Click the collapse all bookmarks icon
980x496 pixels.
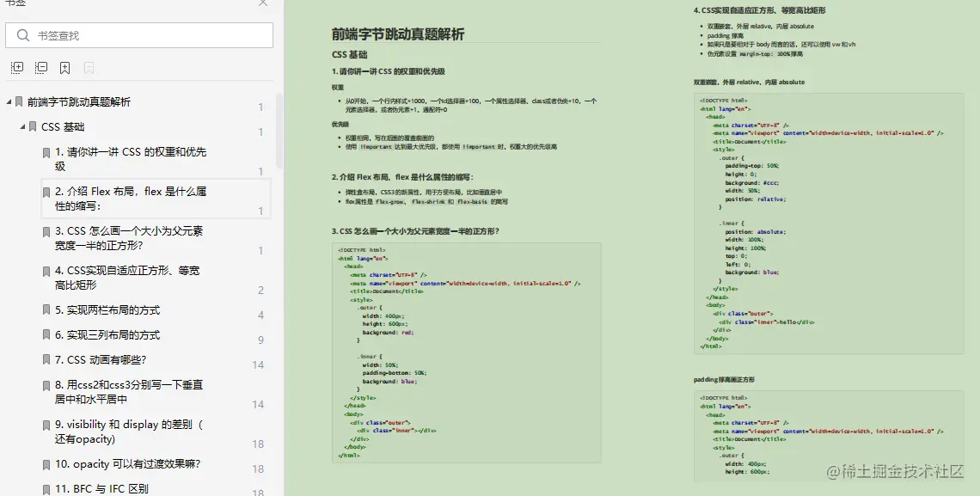41,67
